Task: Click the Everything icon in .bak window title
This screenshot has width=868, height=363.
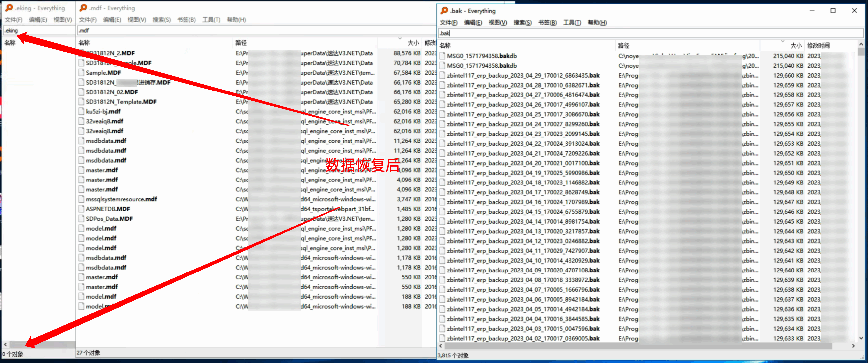Action: [444, 11]
